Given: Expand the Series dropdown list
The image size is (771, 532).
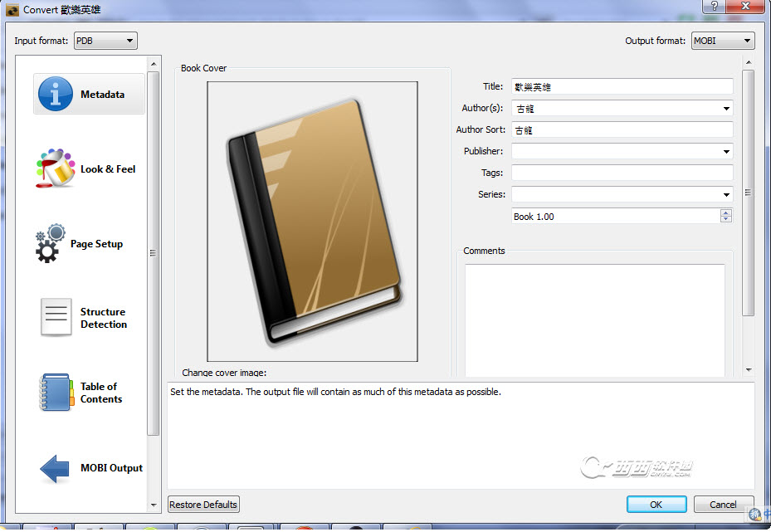Looking at the screenshot, I should coord(726,194).
